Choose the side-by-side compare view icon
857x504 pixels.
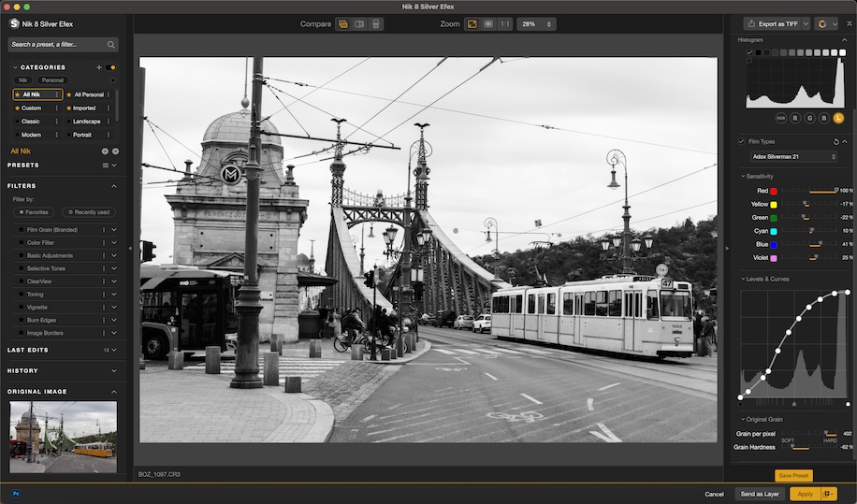375,23
